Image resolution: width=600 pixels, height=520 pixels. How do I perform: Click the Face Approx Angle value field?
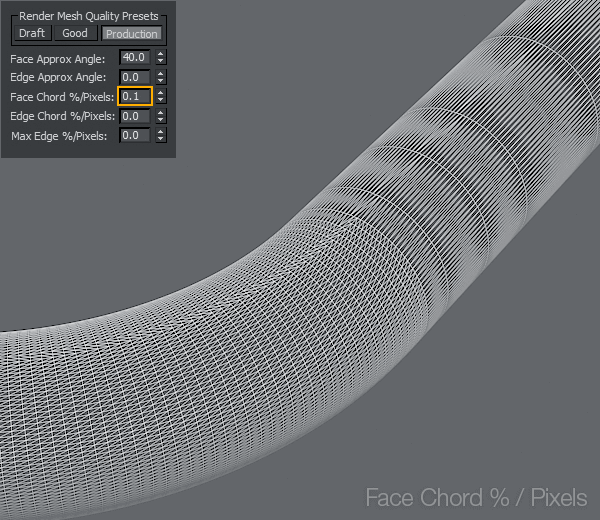click(x=135, y=57)
